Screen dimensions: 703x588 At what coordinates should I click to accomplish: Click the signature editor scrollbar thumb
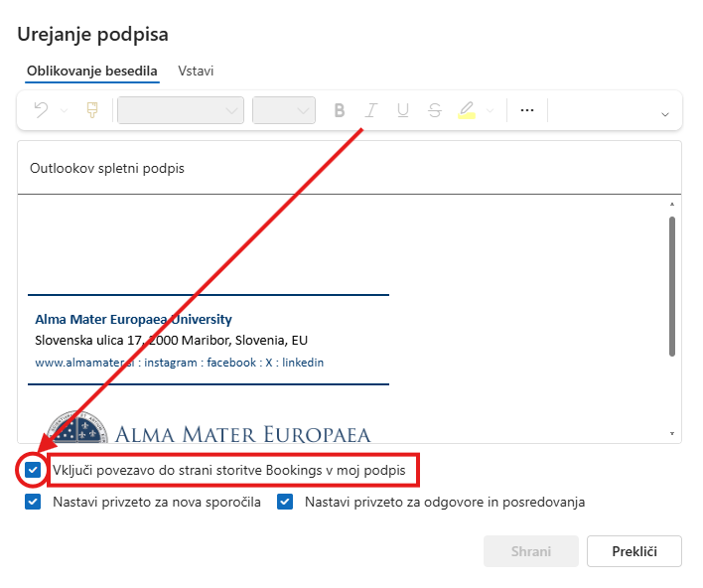click(x=671, y=287)
